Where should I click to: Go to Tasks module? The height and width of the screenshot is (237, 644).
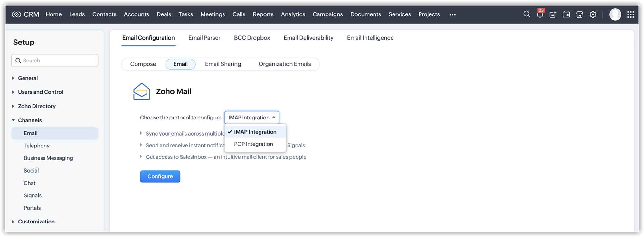(x=186, y=14)
